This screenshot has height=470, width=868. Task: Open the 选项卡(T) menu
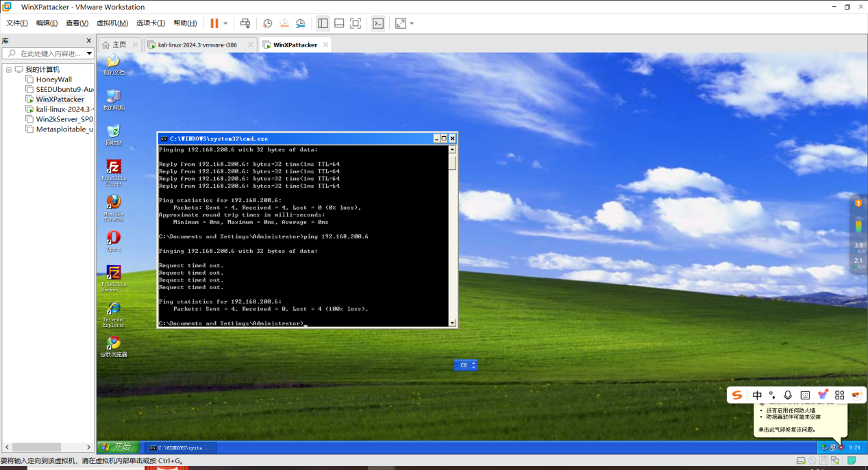(x=151, y=23)
